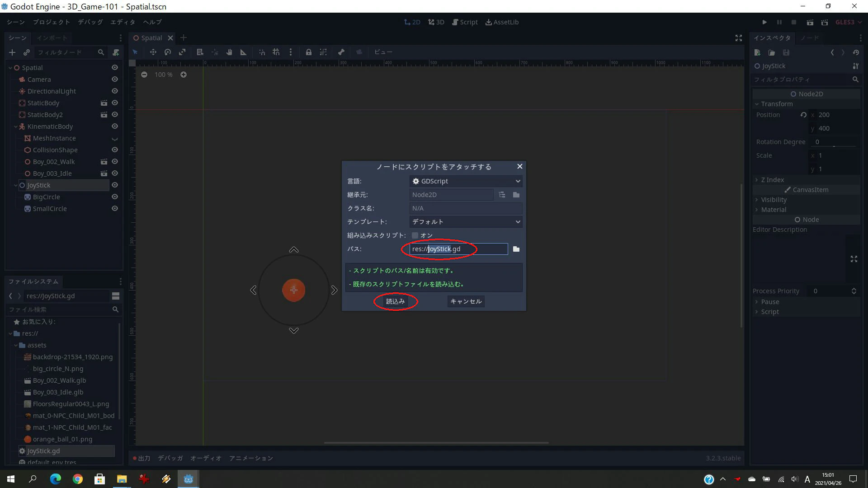Click the キャンセル button

coord(466,301)
